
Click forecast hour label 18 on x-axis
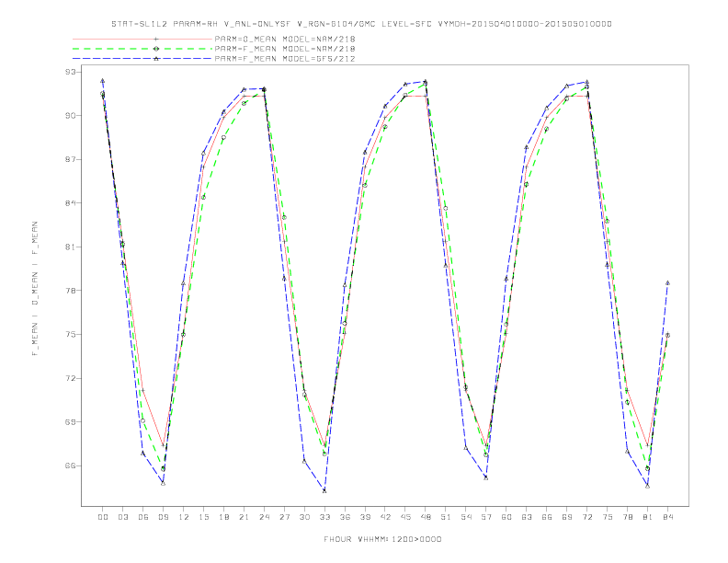pyautogui.click(x=223, y=517)
